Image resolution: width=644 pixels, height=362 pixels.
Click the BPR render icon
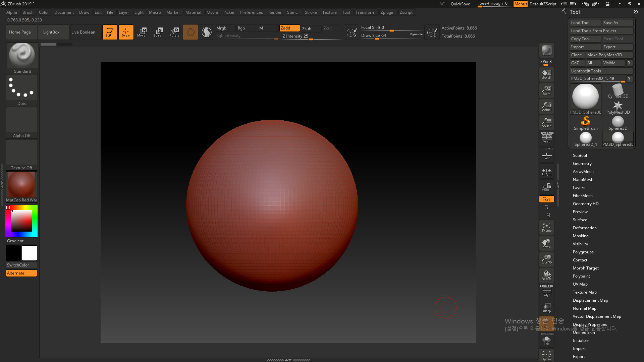[x=546, y=50]
